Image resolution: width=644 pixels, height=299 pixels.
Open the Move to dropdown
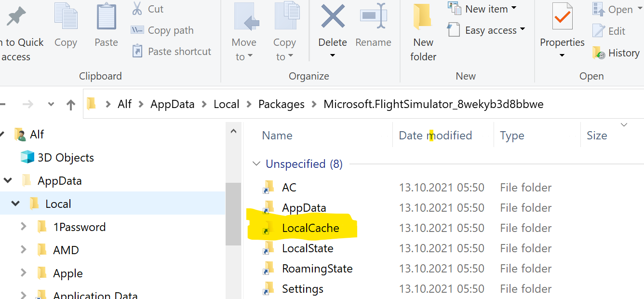tap(244, 49)
